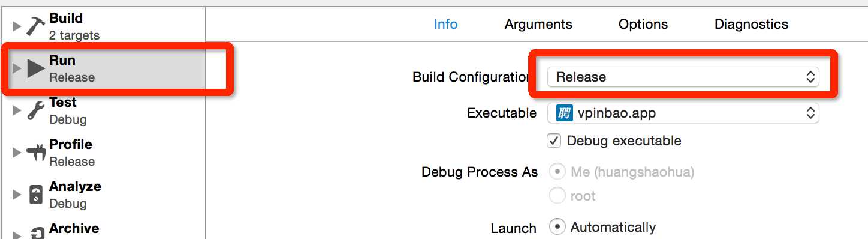The height and width of the screenshot is (239, 868).
Task: Click the Archive icon in sidebar
Action: [x=37, y=233]
